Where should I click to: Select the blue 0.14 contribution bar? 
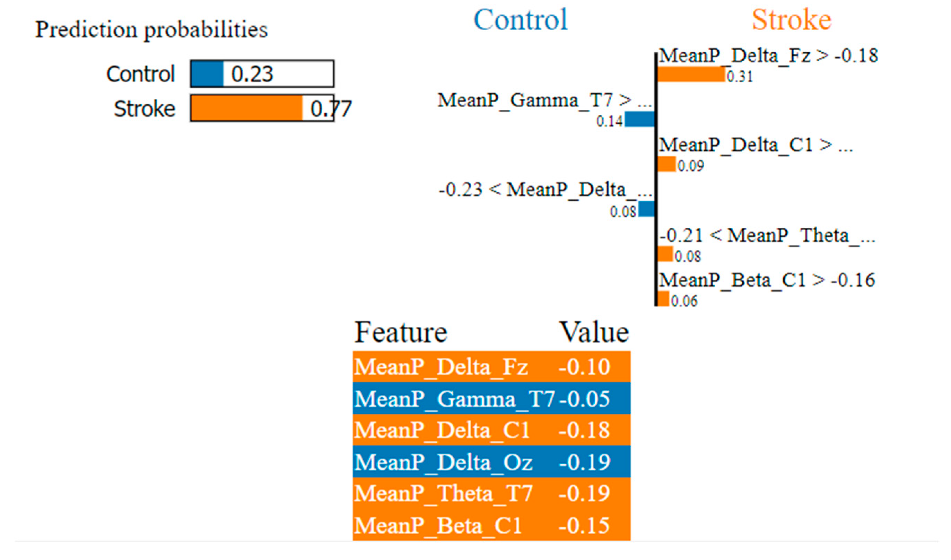pyautogui.click(x=639, y=119)
